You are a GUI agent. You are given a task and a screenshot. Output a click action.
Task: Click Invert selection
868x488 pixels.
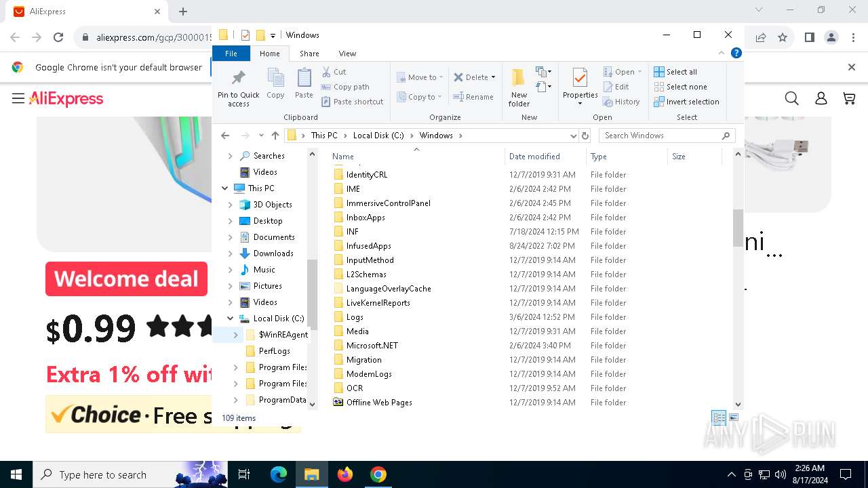point(686,102)
